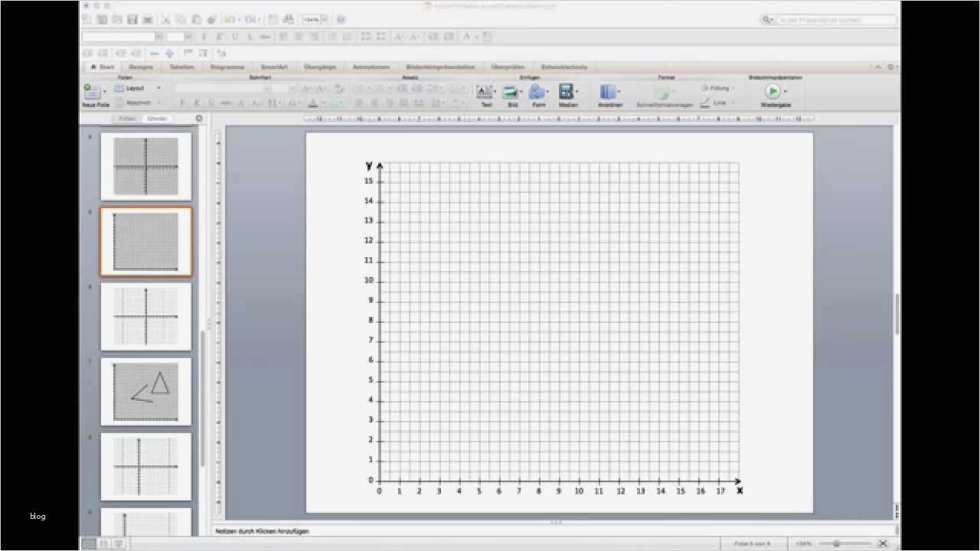Switch to the Animationen ribbon tab
The width and height of the screenshot is (980, 551).
tap(371, 67)
